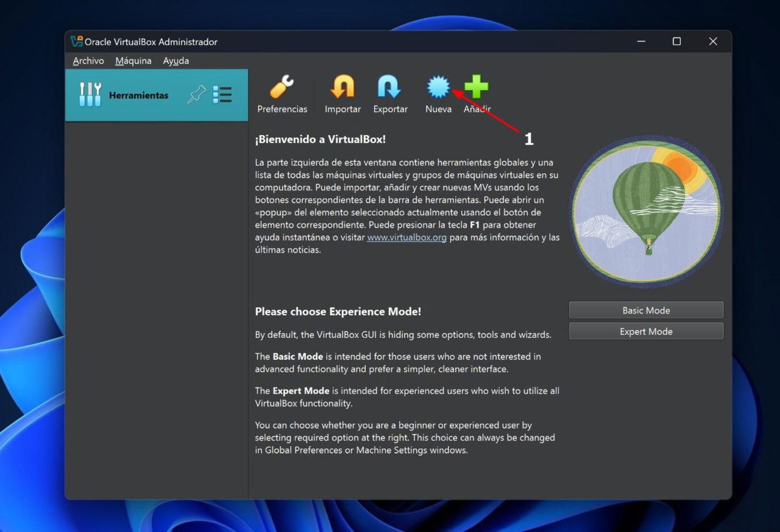Create a Nueva virtual machine
The image size is (780, 532).
(438, 95)
